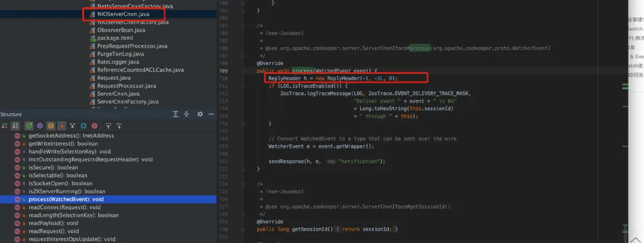Select requestInterestOpsUpdate() method
644x243 pixels.
point(72,239)
